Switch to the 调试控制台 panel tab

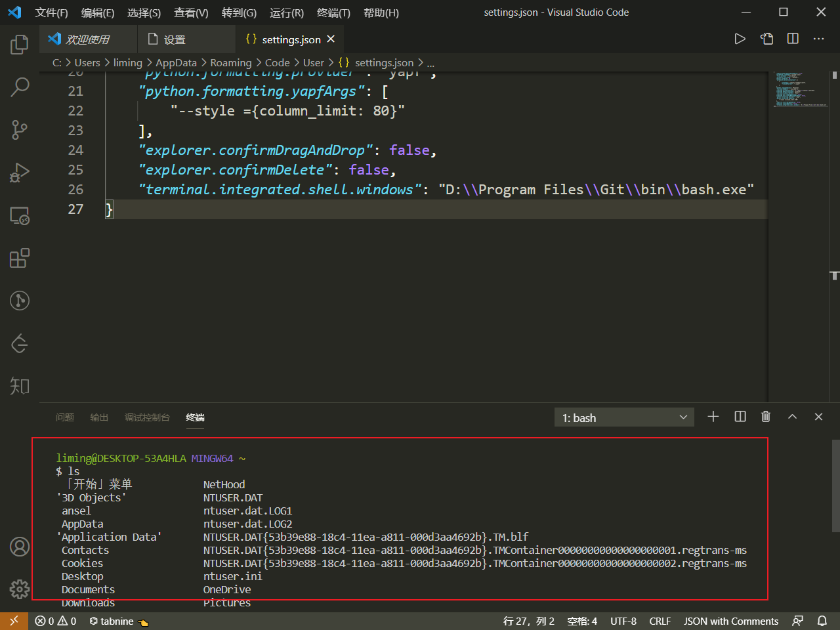(147, 417)
